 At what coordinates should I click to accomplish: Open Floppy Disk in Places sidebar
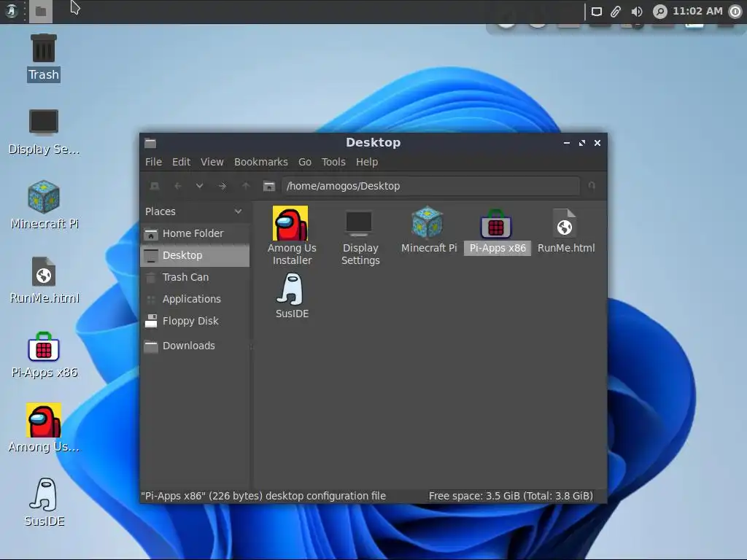pos(195,321)
